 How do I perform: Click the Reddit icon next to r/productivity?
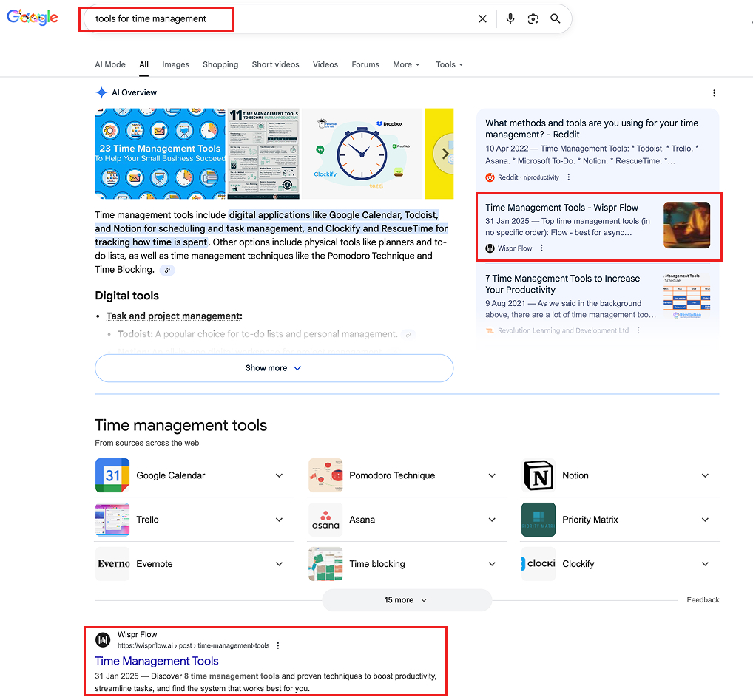pos(489,177)
